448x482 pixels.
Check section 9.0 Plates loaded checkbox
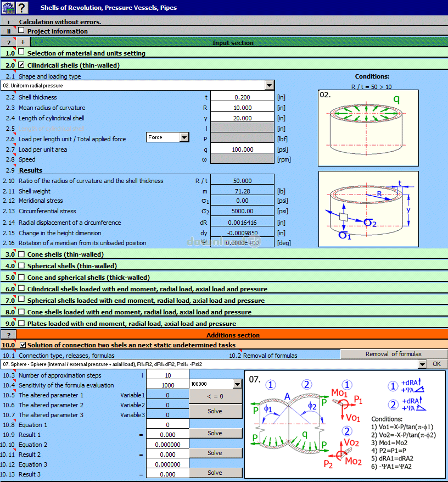click(21, 323)
